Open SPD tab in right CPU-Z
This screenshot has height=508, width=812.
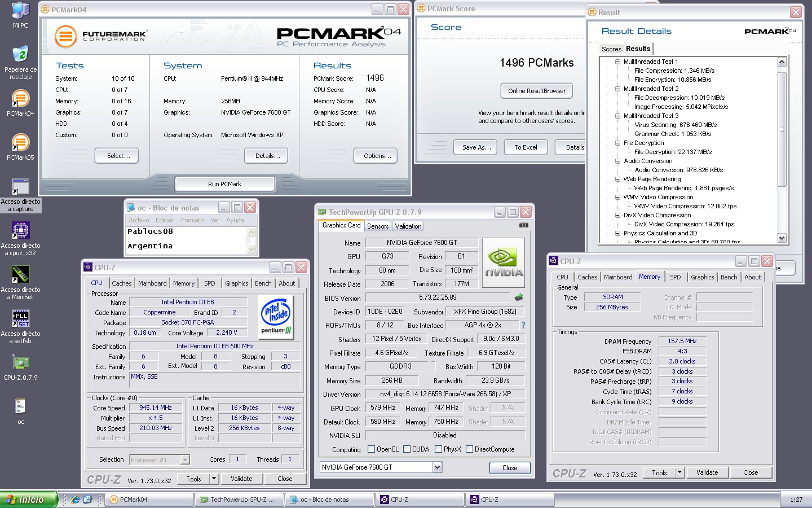pos(675,277)
